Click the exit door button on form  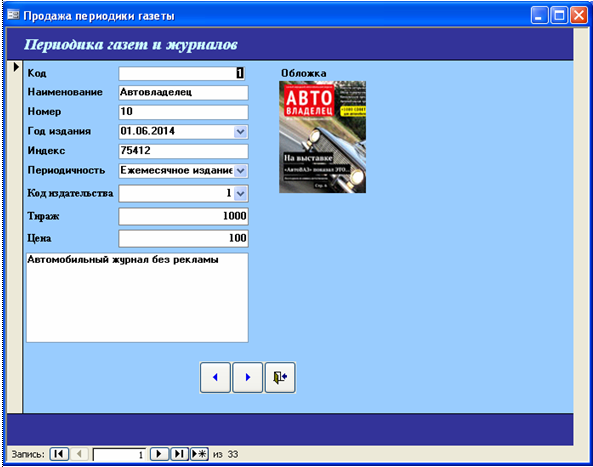pyautogui.click(x=280, y=377)
